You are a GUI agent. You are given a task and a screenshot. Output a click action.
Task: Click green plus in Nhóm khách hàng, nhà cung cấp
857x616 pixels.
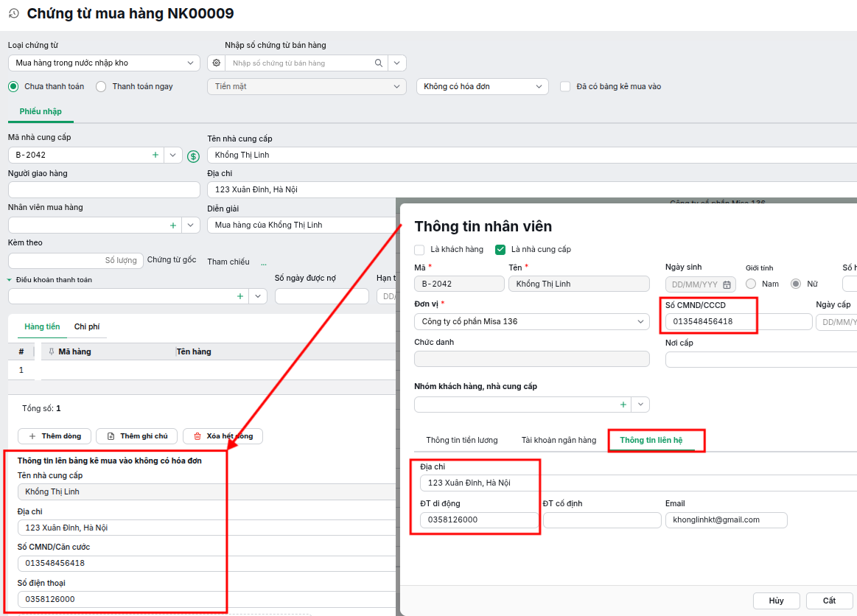point(623,405)
